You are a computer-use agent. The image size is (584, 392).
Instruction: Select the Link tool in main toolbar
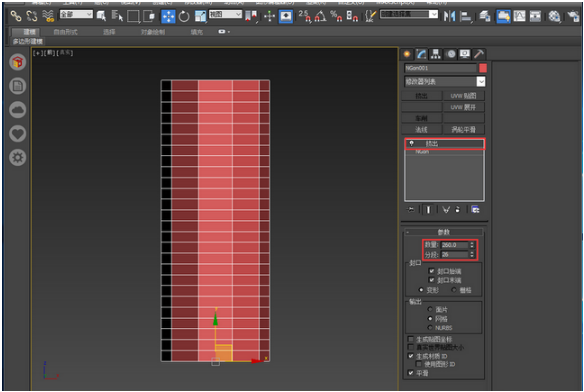click(16, 16)
